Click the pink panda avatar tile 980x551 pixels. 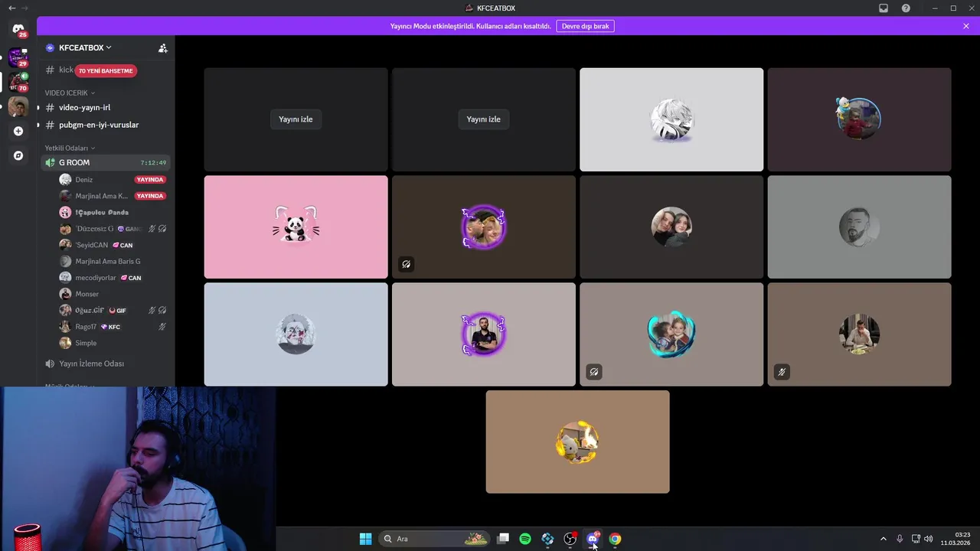coord(296,227)
